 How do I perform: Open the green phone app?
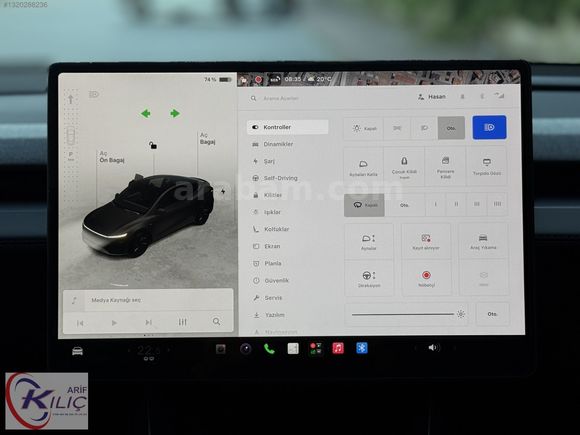(269, 349)
